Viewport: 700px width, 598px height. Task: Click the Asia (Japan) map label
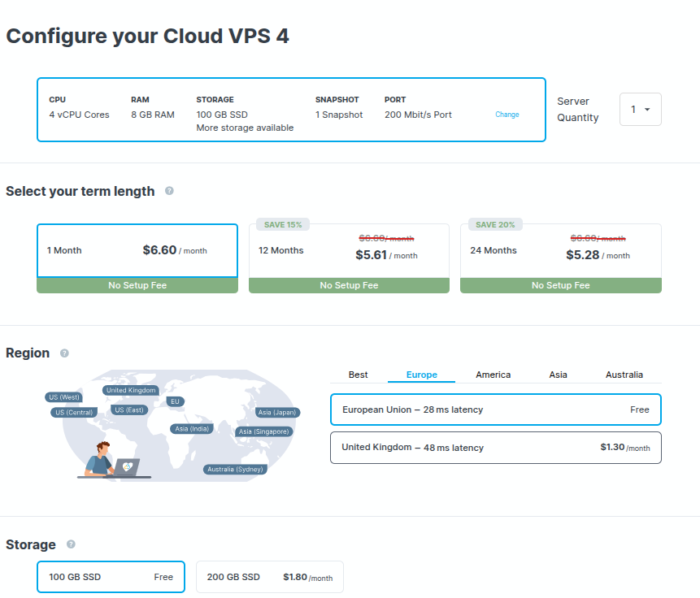pyautogui.click(x=277, y=413)
